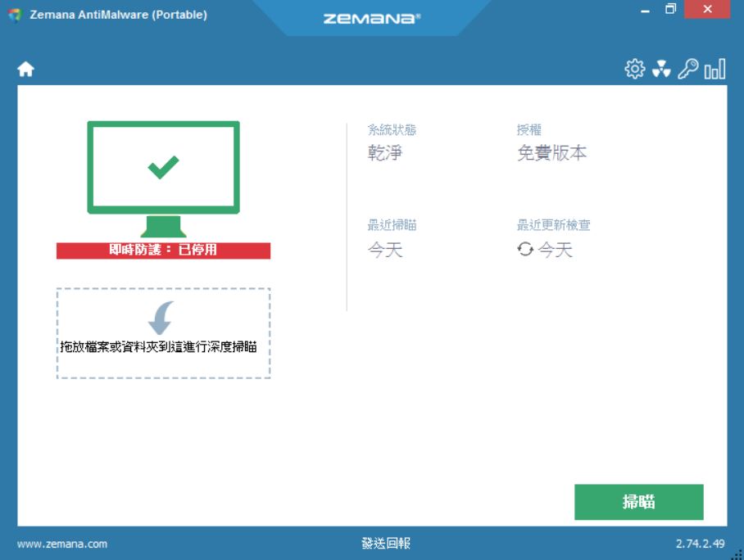Click the Zemana logo at top center
This screenshot has height=560, width=744.
(x=372, y=19)
